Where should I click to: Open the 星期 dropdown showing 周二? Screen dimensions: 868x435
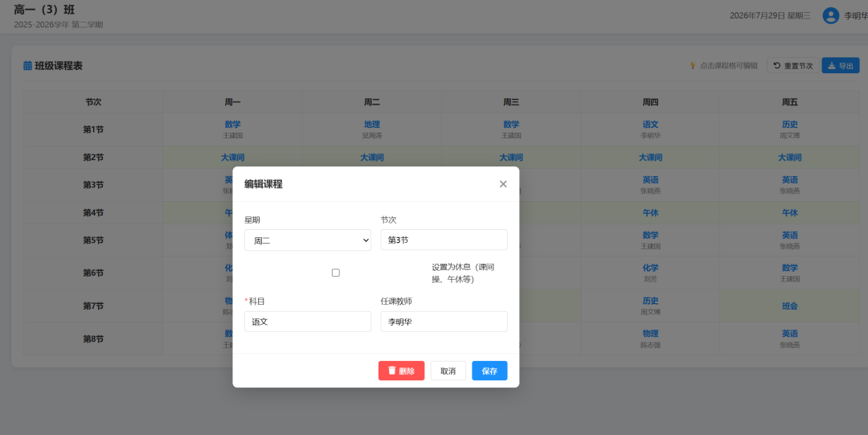[x=308, y=240]
